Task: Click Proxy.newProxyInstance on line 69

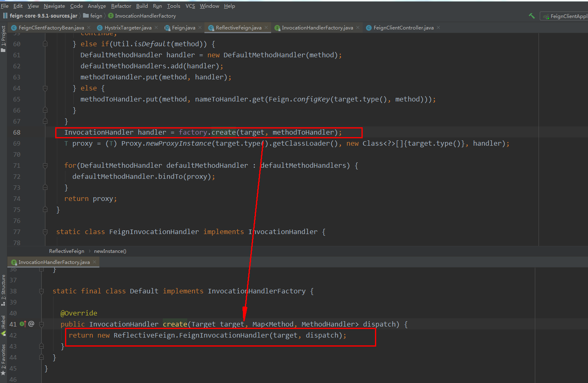Action: (x=166, y=144)
